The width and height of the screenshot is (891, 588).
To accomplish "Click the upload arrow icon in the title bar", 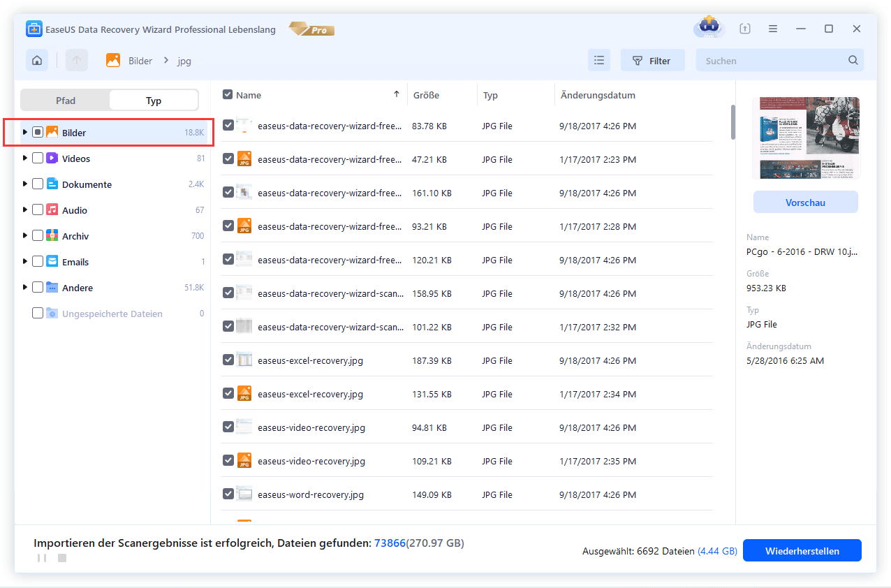I will pyautogui.click(x=745, y=29).
